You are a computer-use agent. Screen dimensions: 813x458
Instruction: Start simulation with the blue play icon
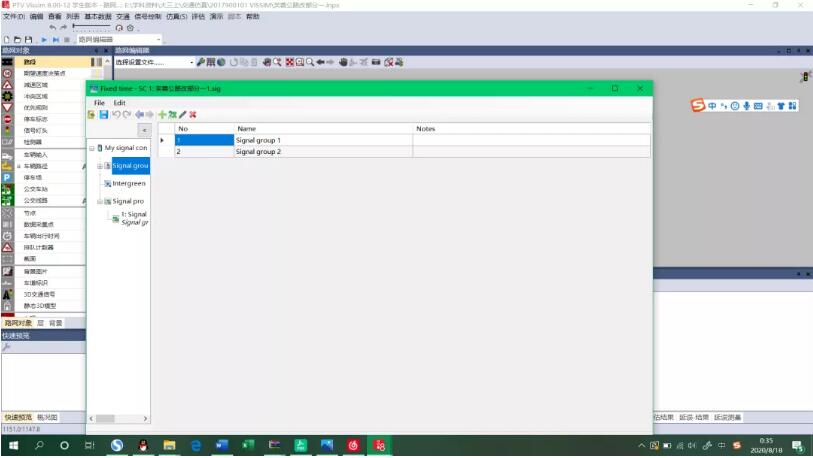[x=44, y=39]
